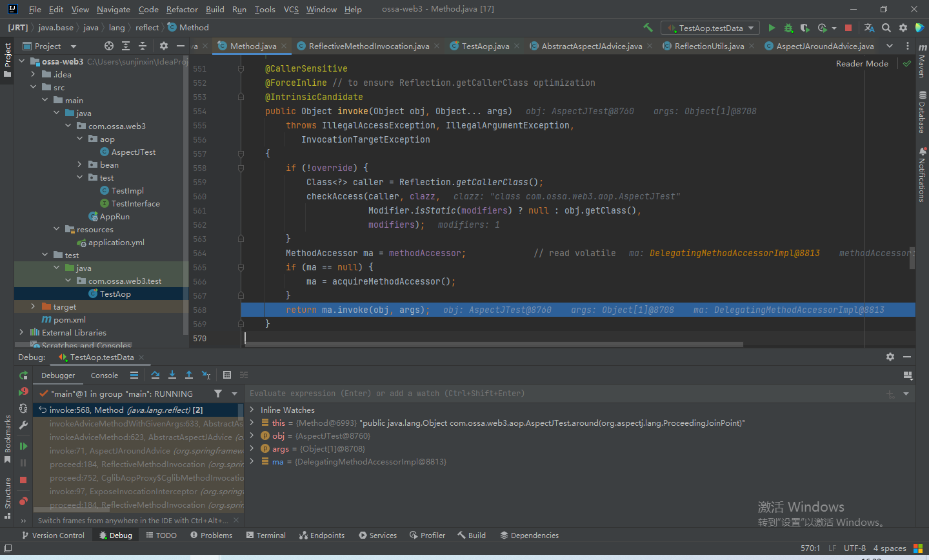Show hidden editor tabs chevron
This screenshot has height=560, width=929.
pos(890,46)
